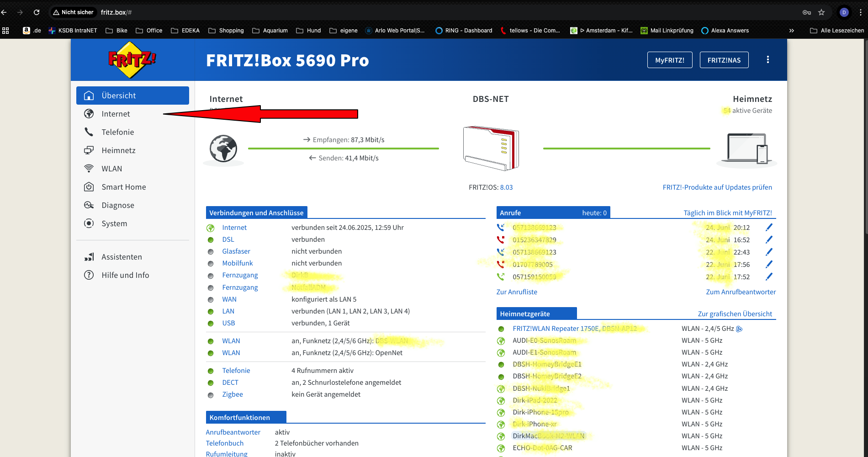Open the Shopping bookmark folder
This screenshot has width=868, height=457.
[x=226, y=31]
